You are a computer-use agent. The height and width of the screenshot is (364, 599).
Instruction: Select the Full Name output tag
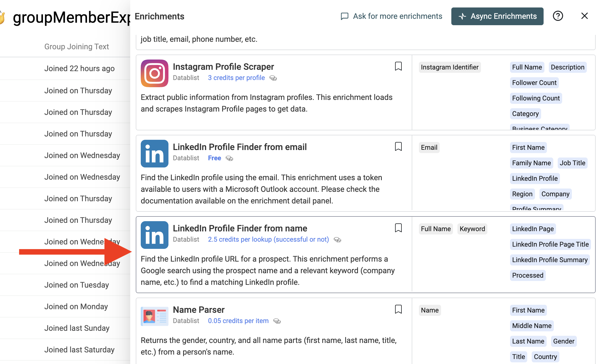(x=527, y=67)
